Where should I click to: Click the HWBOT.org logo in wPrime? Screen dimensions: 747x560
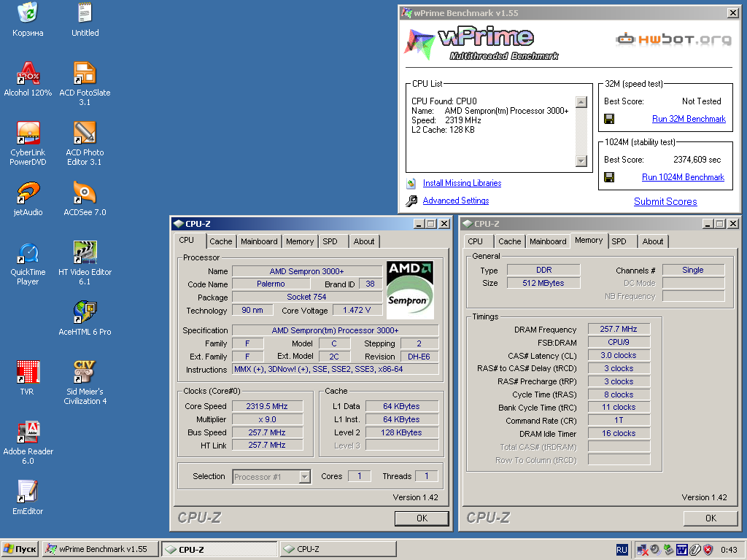tap(673, 39)
